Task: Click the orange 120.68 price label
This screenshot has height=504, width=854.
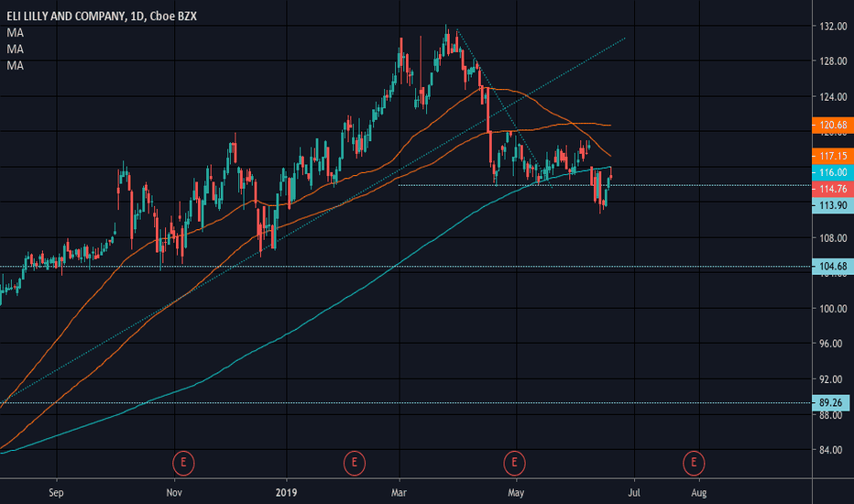Action: pyautogui.click(x=833, y=125)
